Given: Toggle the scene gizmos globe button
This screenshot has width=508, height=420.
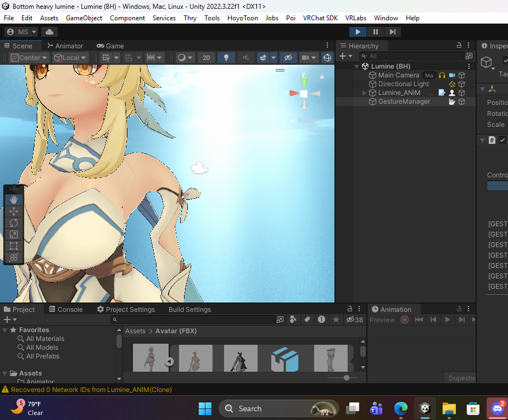Looking at the screenshot, I should [327, 58].
